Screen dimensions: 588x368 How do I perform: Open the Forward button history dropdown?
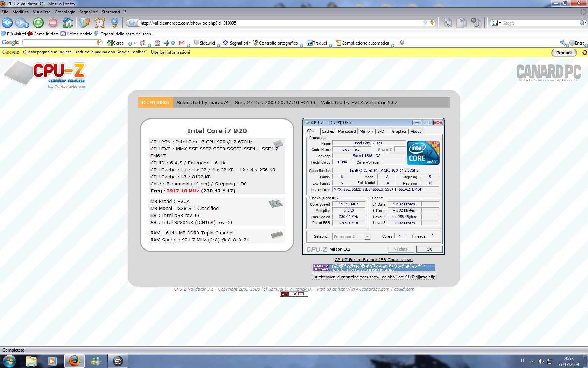pyautogui.click(x=27, y=25)
